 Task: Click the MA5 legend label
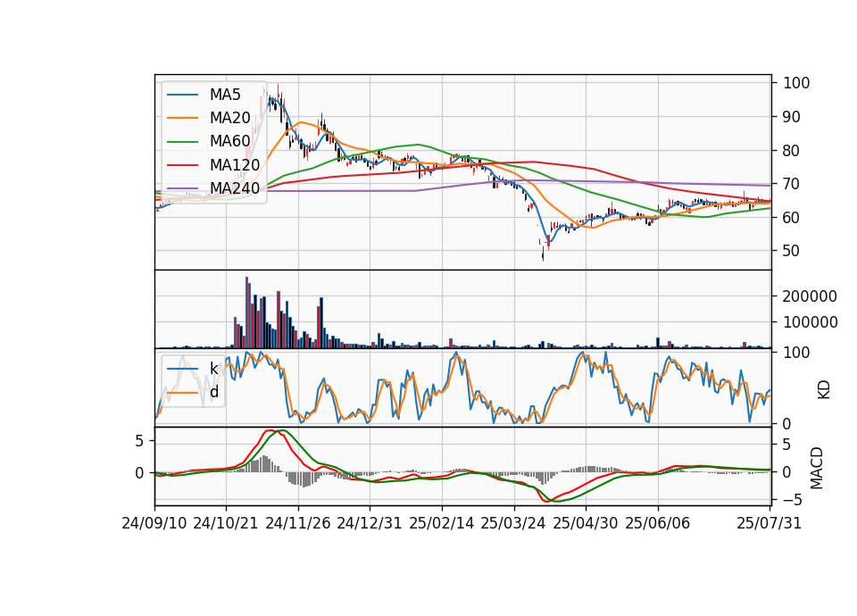click(x=225, y=95)
